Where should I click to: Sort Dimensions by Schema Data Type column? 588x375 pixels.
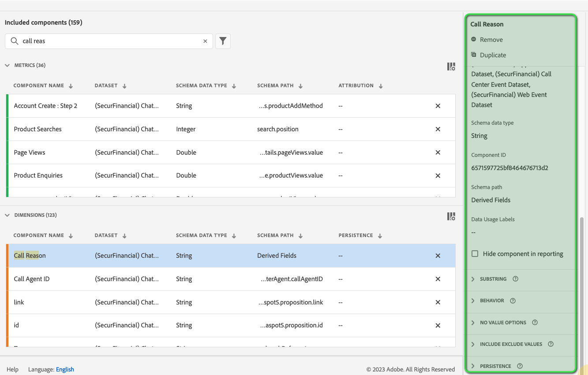click(206, 235)
